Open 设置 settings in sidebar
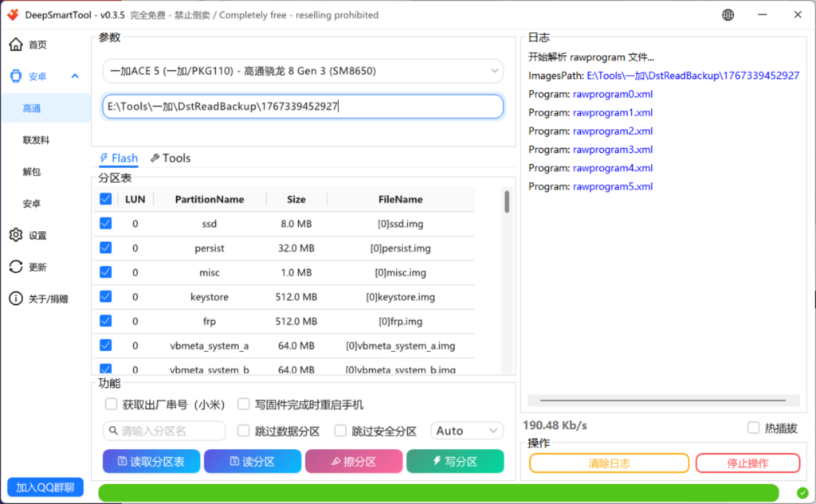This screenshot has width=816, height=504. pyautogui.click(x=37, y=236)
